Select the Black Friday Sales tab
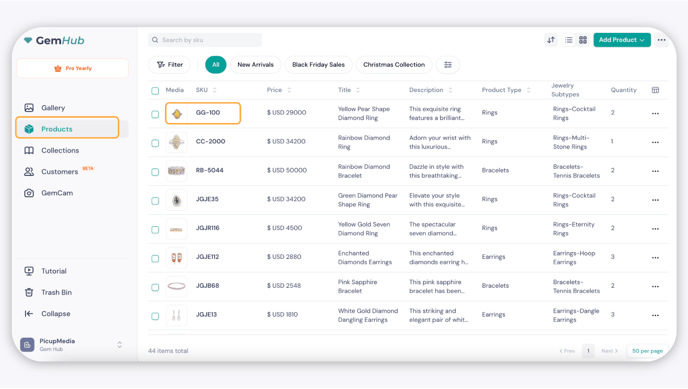The image size is (688, 389). coord(319,65)
